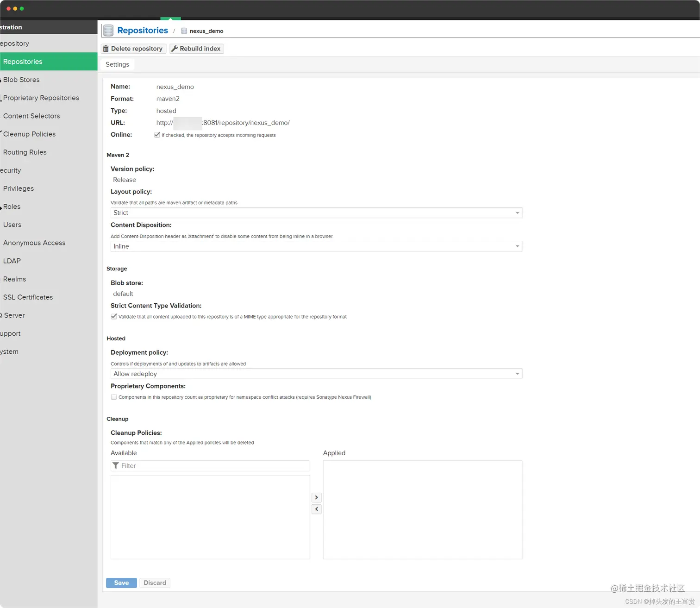The height and width of the screenshot is (608, 700).
Task: Open the IQ Server sidebar item
Action: click(x=49, y=315)
